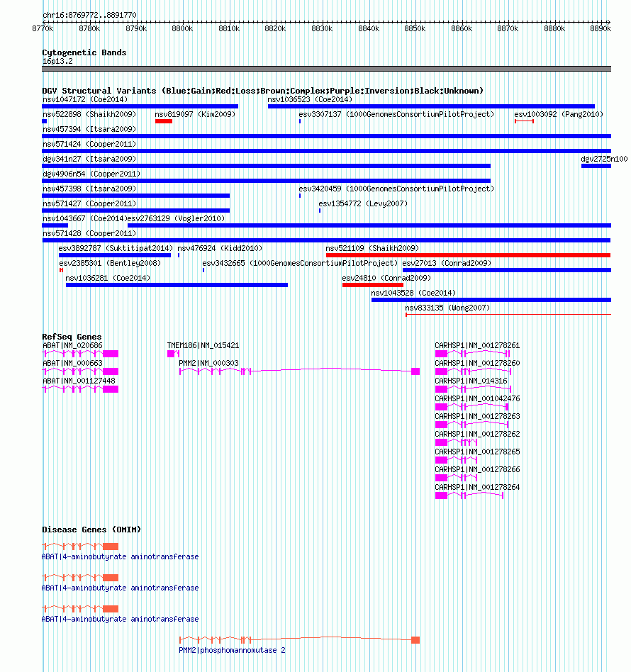Click the nsv476924 (Kidd2010) variant label
The height and width of the screenshot is (672, 631).
pyautogui.click(x=220, y=248)
